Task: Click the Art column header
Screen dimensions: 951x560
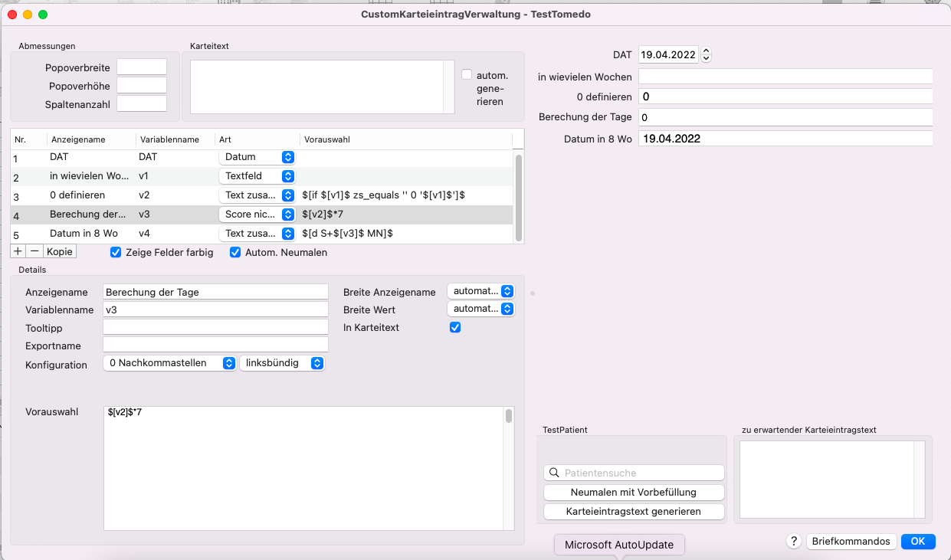Action: pos(257,139)
